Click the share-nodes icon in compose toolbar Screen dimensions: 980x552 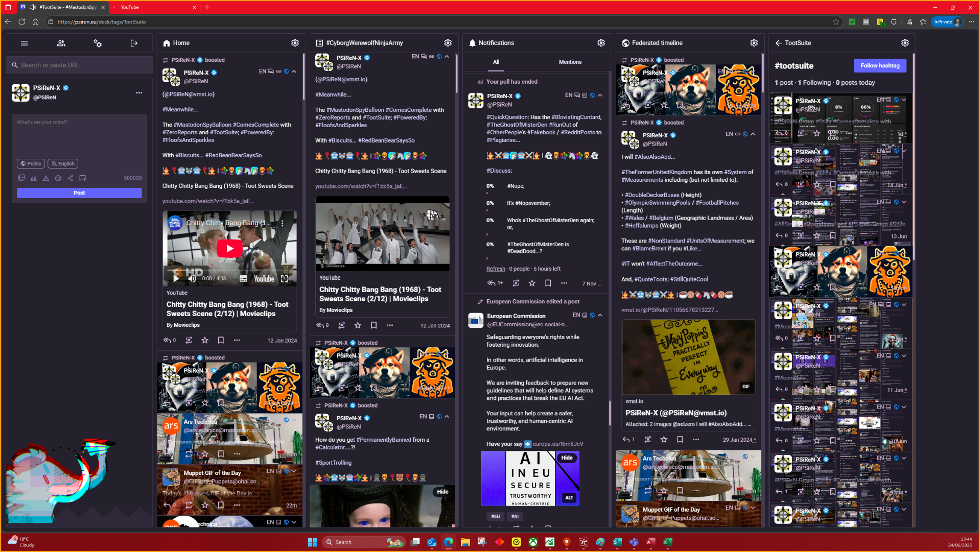point(71,178)
